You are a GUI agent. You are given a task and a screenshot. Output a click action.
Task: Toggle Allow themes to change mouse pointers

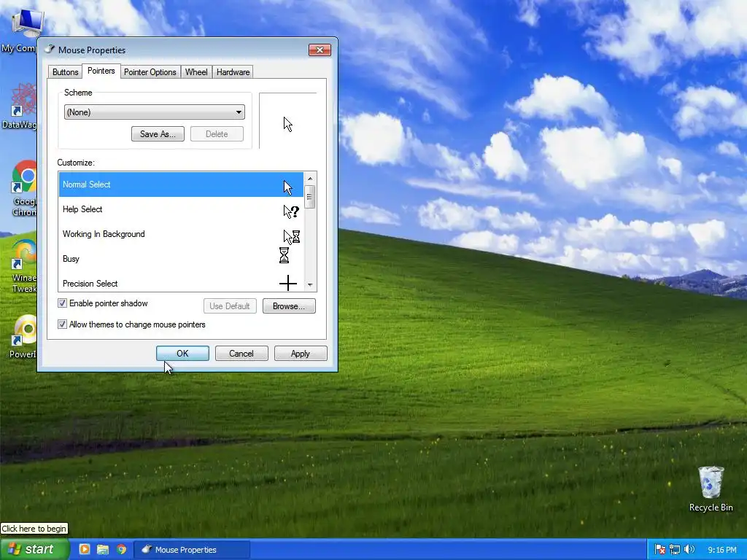coord(63,324)
